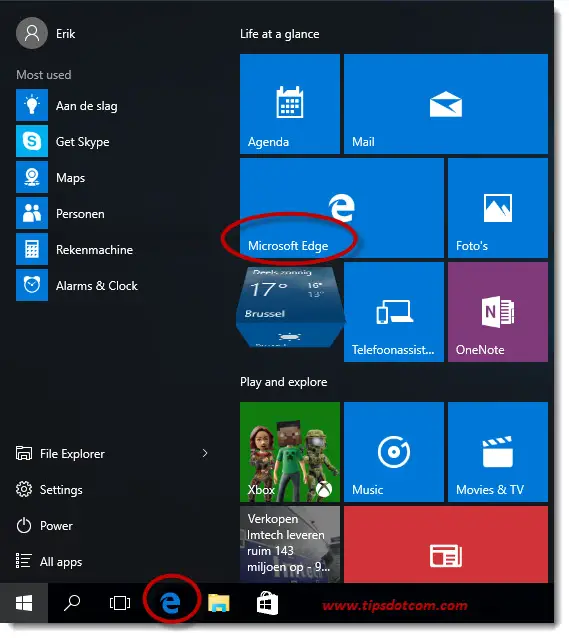Select the Aan de slag label
Viewport: 569px width, 638px height.
(x=87, y=106)
